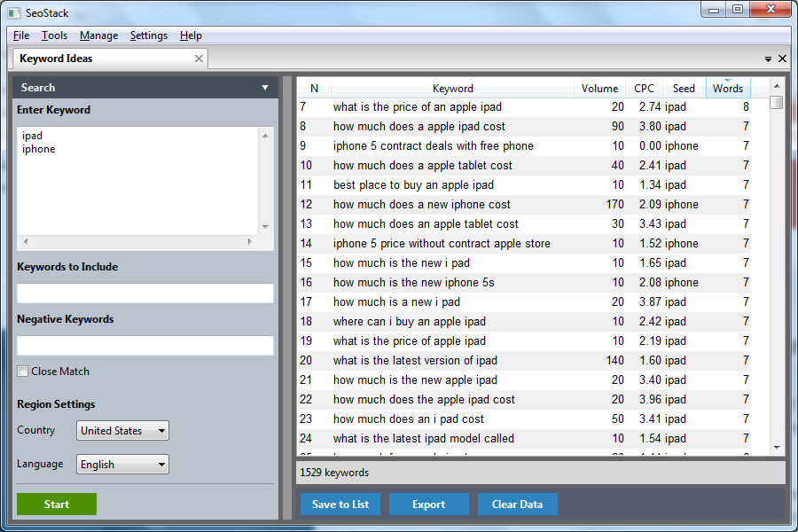The image size is (798, 532).
Task: Click the keyword box scroll-left arrow
Action: pyautogui.click(x=26, y=241)
